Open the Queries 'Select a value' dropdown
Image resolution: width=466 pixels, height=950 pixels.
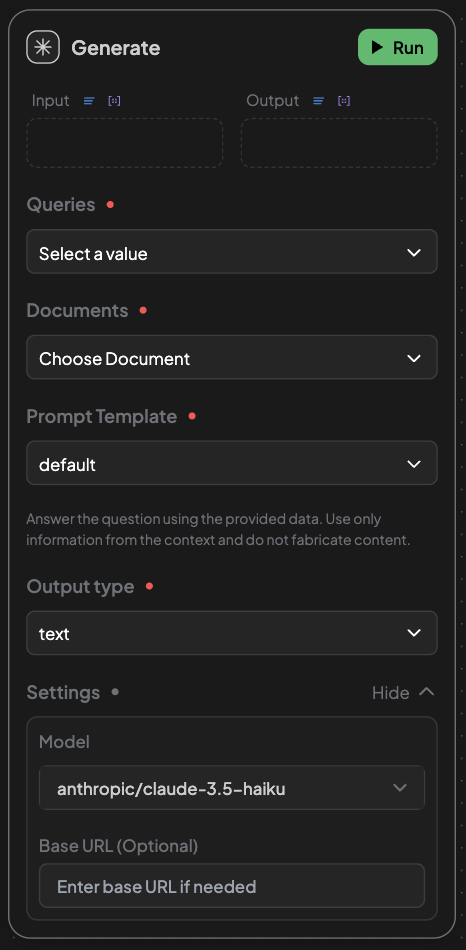tap(231, 251)
